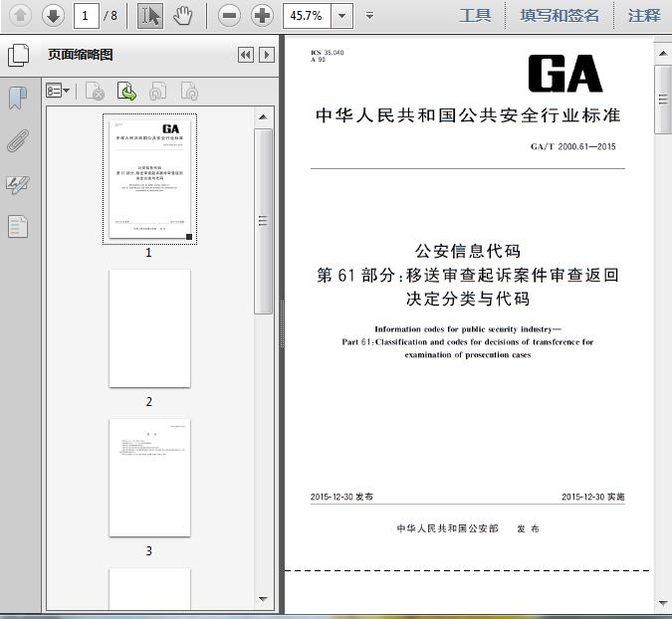This screenshot has width=672, height=619.
Task: Show the page thumbnails panel icon
Action: point(19,56)
